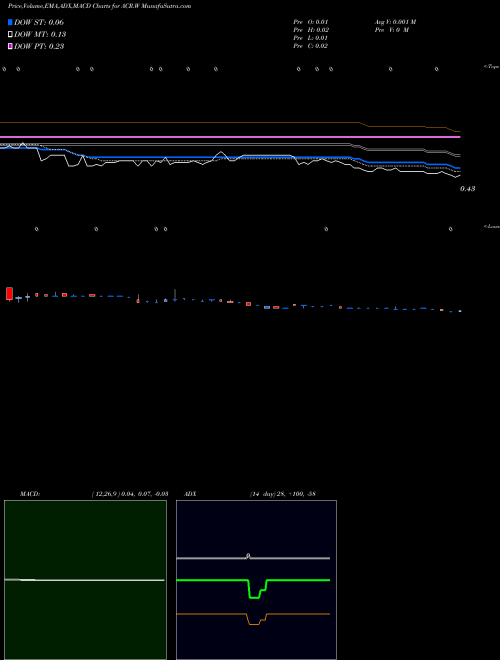Click the large red candlestick in the price chart
The height and width of the screenshot is (660, 500).
coord(9,293)
